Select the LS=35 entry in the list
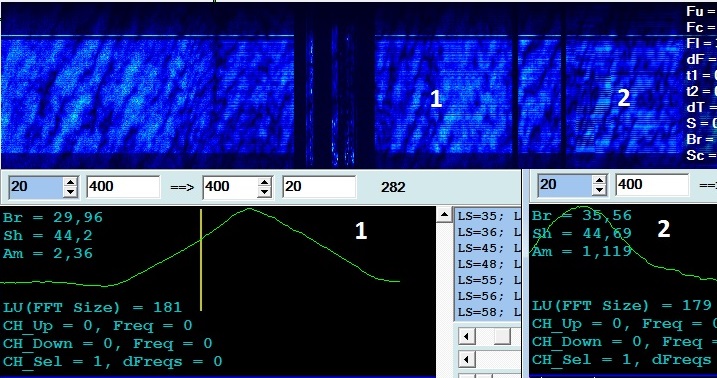 point(488,216)
